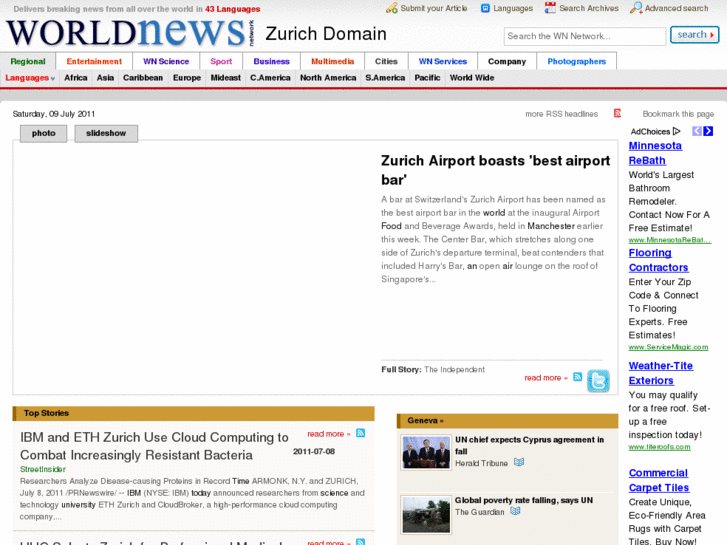
Task: Click the 43 Languages link in header
Action: click(232, 9)
